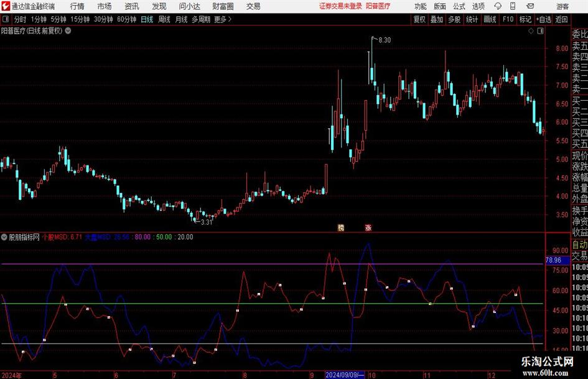Image resolution: width=588 pixels, height=379 pixels.
Task: Open the 公式 menu
Action: coord(459,6)
